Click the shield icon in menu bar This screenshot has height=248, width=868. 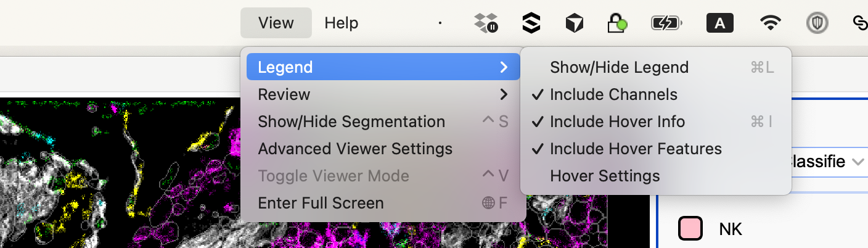tap(817, 23)
